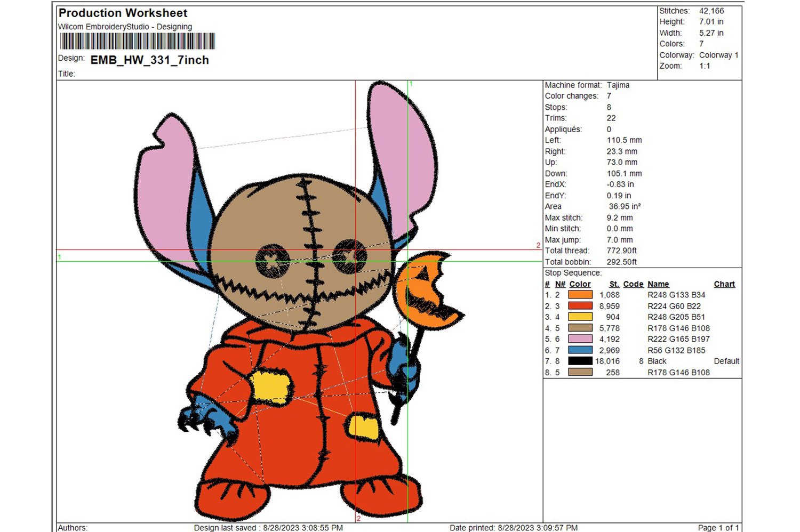This screenshot has width=800, height=532.
Task: Select the tan swatch in the 5,778-stitch row
Action: 580,328
